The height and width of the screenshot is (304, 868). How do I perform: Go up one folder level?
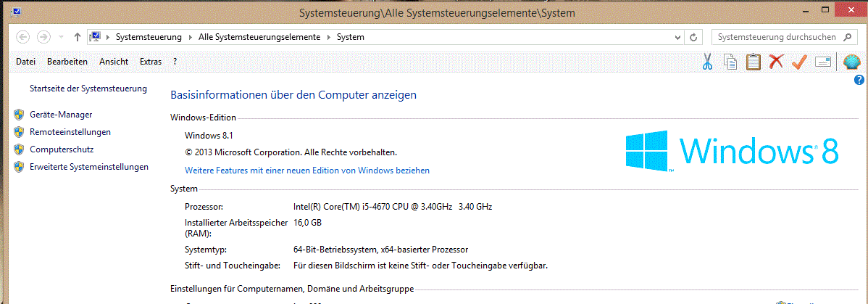point(78,37)
